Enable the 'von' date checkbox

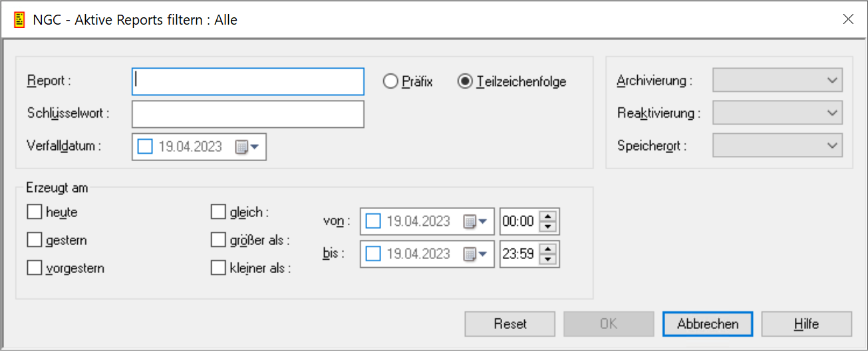(373, 221)
